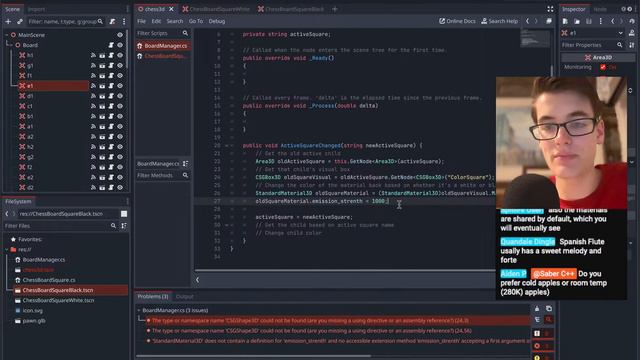Uncheck the Monitoring checkbox in Inspector
The image size is (640, 360).
[x=603, y=67]
